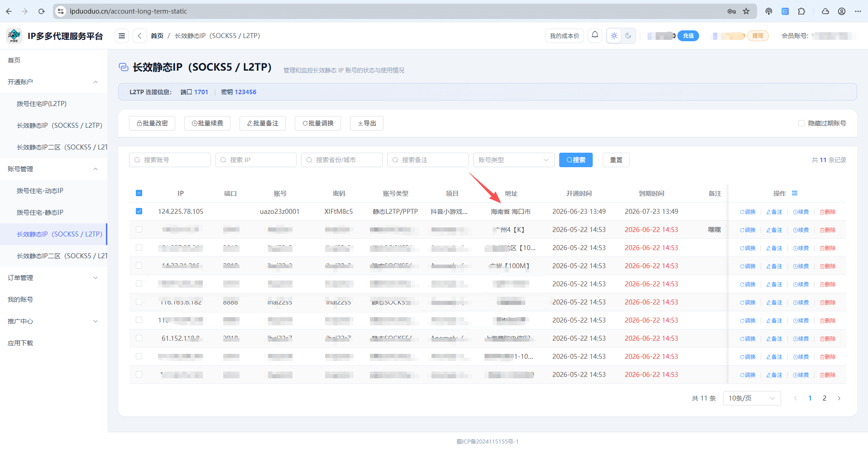This screenshot has height=449, width=868.
Task: Click the 导出 export button
Action: click(x=367, y=123)
